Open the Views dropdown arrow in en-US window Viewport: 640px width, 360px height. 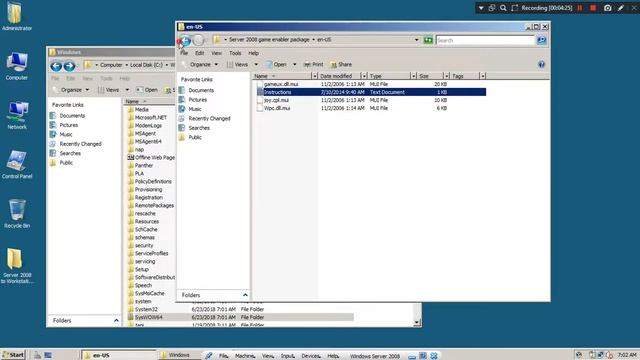256,64
